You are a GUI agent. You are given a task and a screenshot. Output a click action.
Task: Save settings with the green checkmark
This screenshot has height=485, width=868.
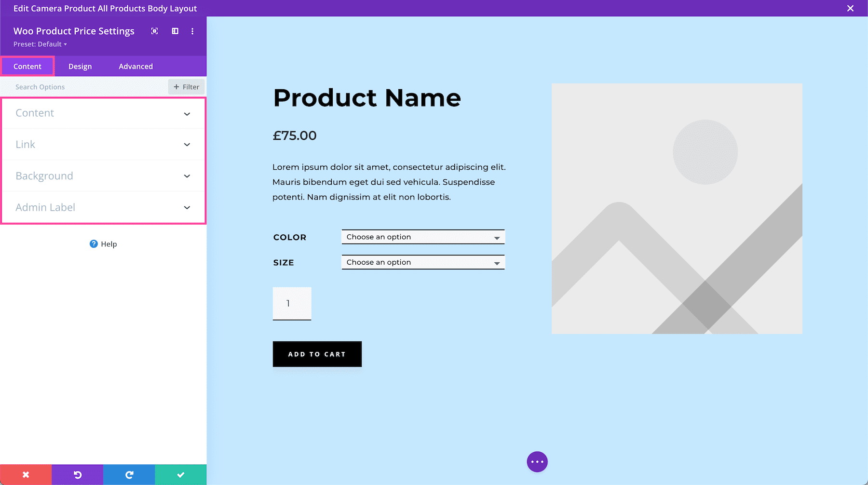coord(180,474)
